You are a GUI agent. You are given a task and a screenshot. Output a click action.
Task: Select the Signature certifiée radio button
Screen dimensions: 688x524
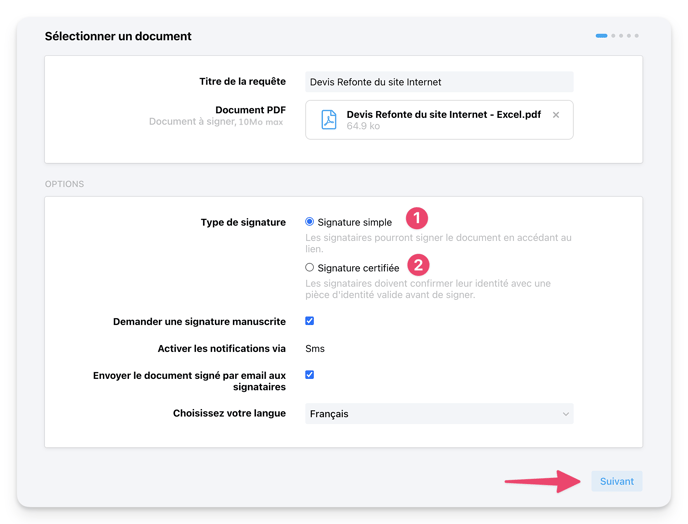click(x=309, y=267)
